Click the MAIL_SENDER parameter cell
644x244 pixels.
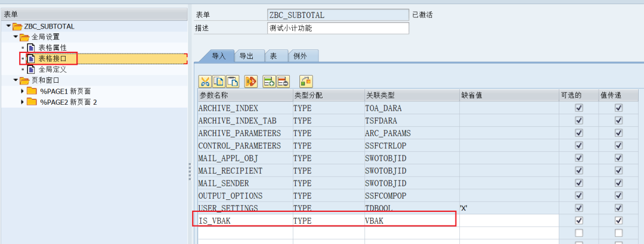245,183
